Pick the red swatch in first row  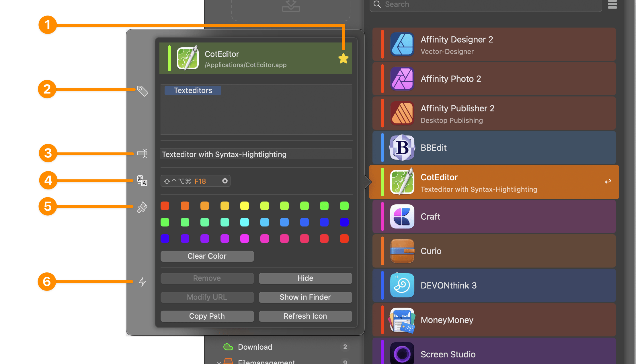pos(165,206)
